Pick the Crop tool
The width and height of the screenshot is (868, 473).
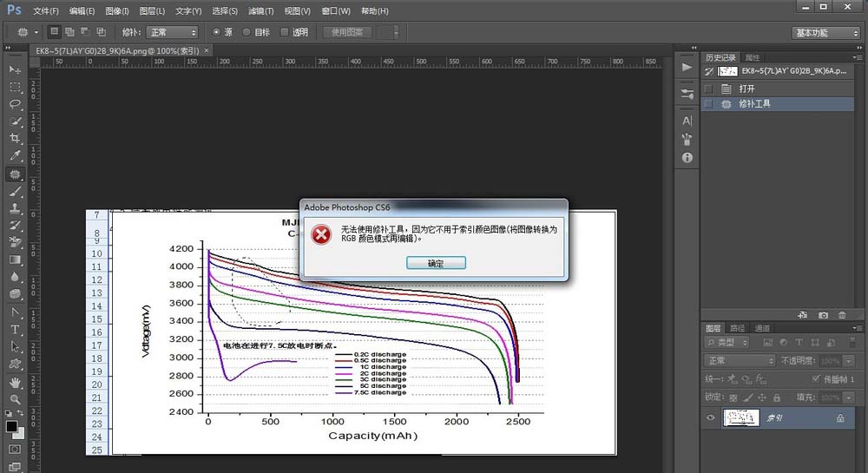pyautogui.click(x=15, y=139)
